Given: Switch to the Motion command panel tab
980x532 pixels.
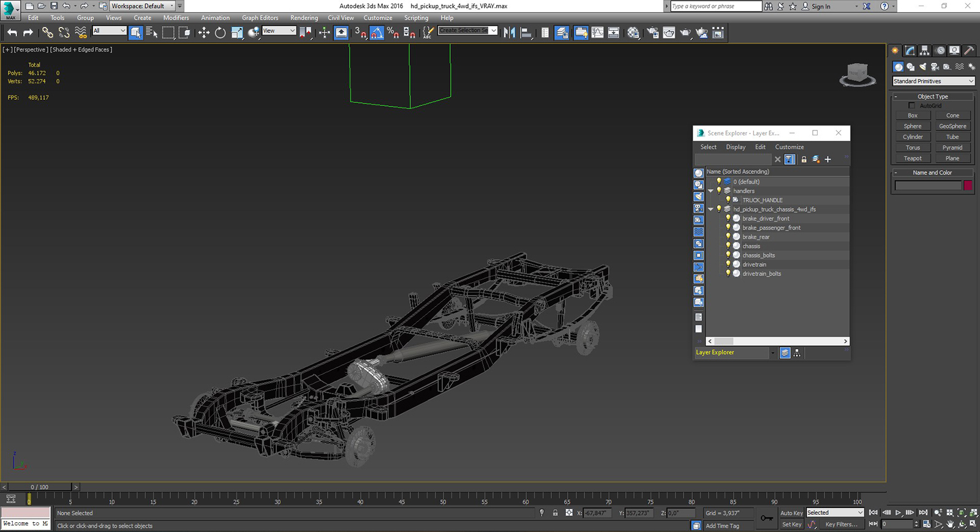Looking at the screenshot, I should pos(940,51).
